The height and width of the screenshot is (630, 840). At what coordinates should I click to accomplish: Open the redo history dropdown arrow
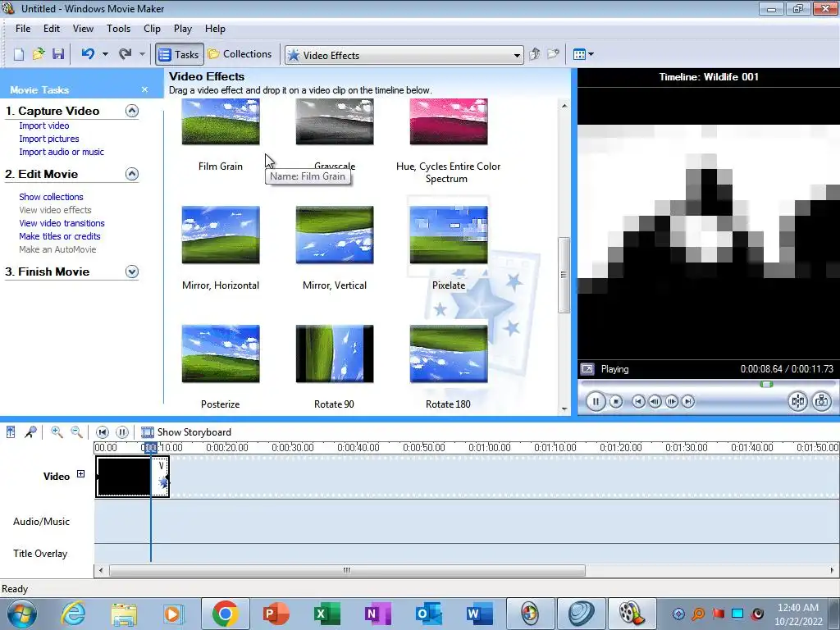(x=142, y=54)
